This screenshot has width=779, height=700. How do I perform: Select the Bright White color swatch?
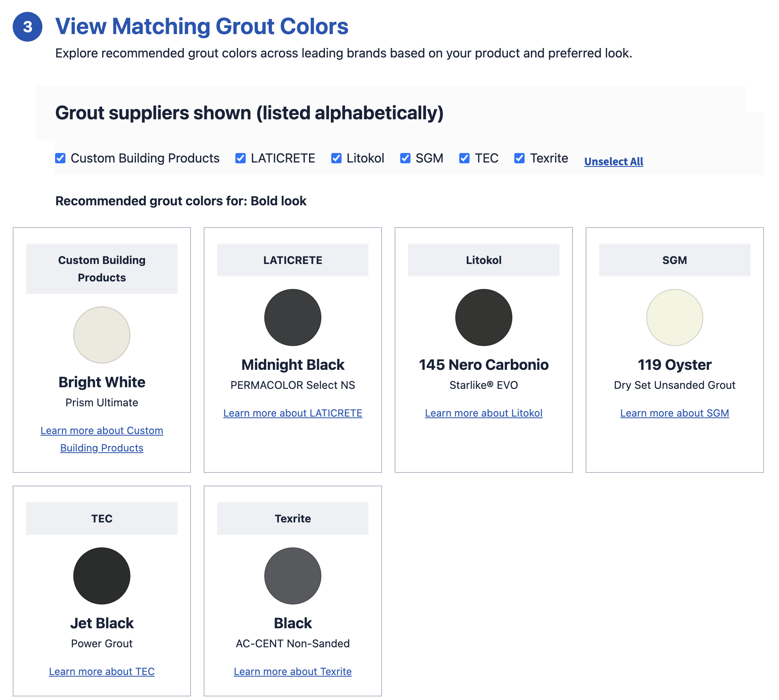[x=102, y=335]
